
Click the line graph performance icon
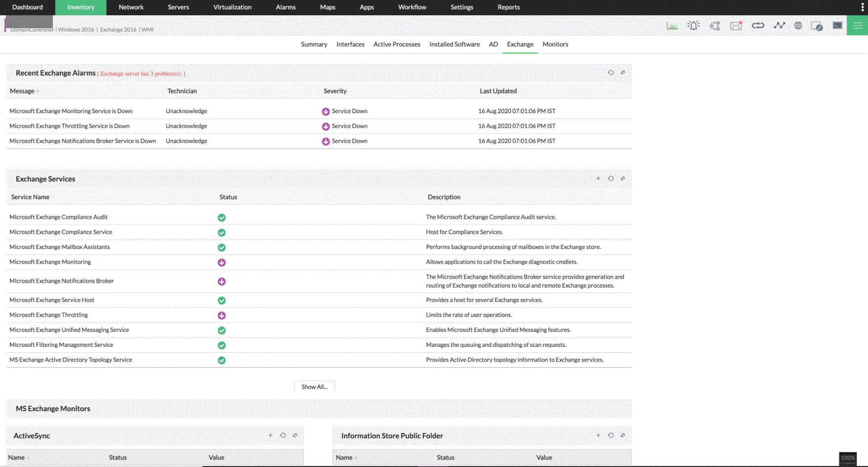pyautogui.click(x=779, y=25)
